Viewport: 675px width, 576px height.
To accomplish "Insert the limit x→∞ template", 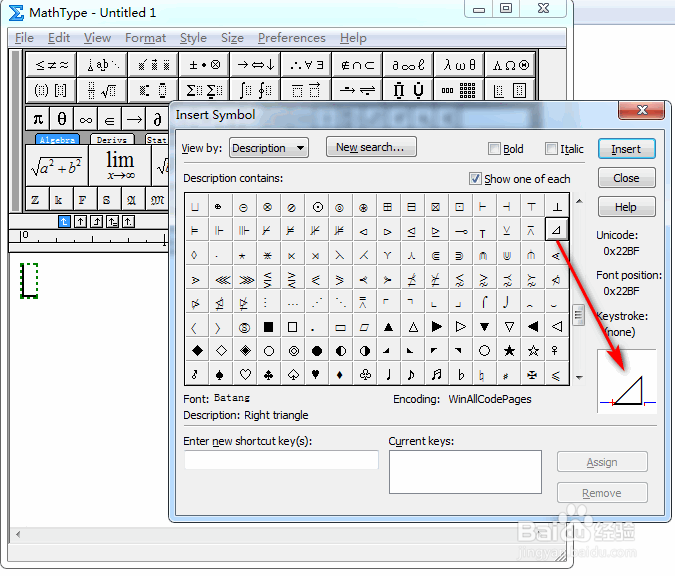I will tap(120, 165).
